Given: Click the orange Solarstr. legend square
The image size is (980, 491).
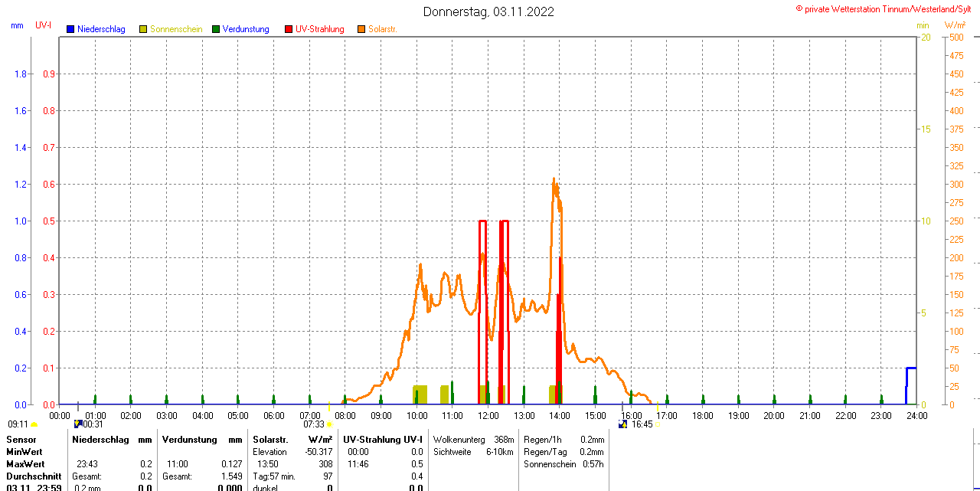Looking at the screenshot, I should point(361,29).
